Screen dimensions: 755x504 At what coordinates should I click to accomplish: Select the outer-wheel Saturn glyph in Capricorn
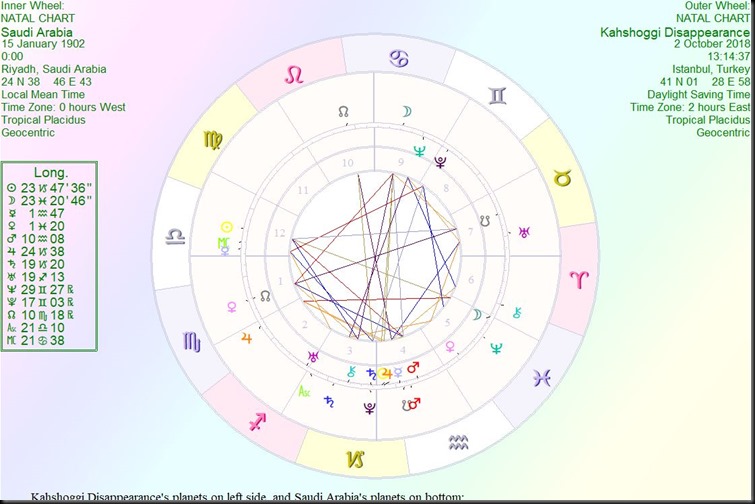pyautogui.click(x=329, y=401)
